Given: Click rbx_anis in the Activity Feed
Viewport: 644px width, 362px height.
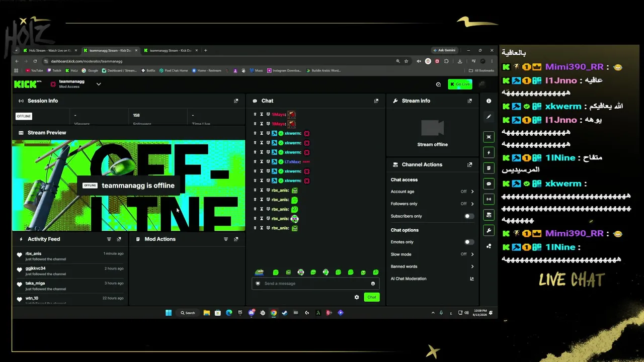Looking at the screenshot, I should click(x=33, y=254).
